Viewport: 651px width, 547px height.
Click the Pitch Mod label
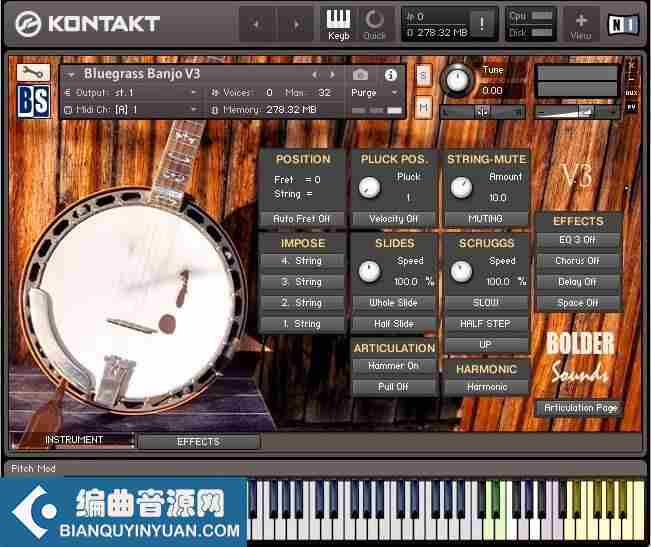(x=33, y=469)
